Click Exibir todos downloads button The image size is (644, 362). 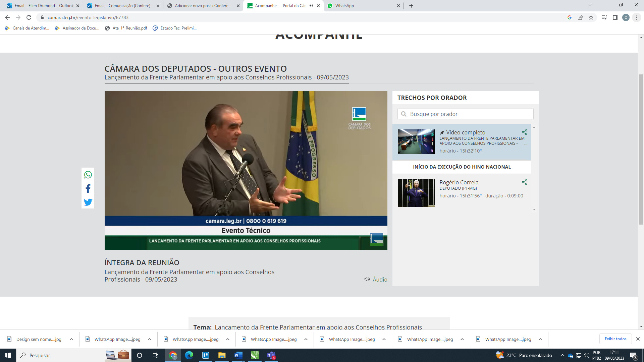pos(615,339)
